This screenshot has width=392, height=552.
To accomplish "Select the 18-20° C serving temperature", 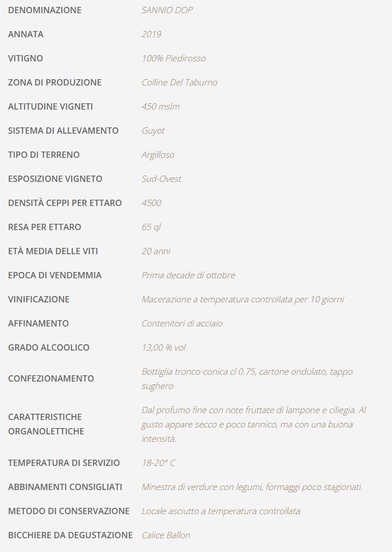I will tap(158, 462).
